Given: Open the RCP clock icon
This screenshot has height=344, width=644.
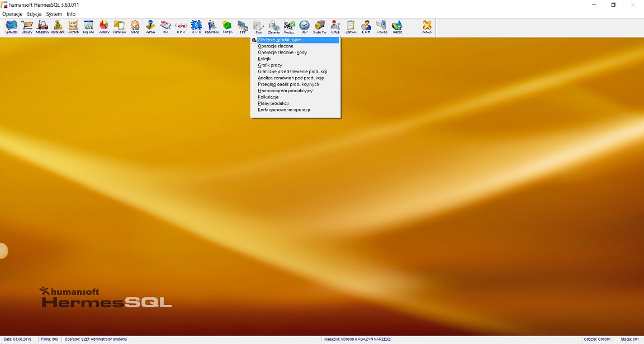Looking at the screenshot, I should coord(304,27).
